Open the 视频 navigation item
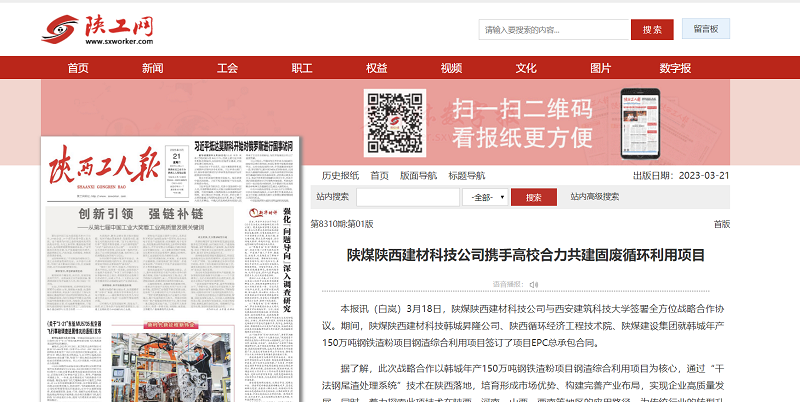This screenshot has height=402, width=800. click(x=452, y=68)
